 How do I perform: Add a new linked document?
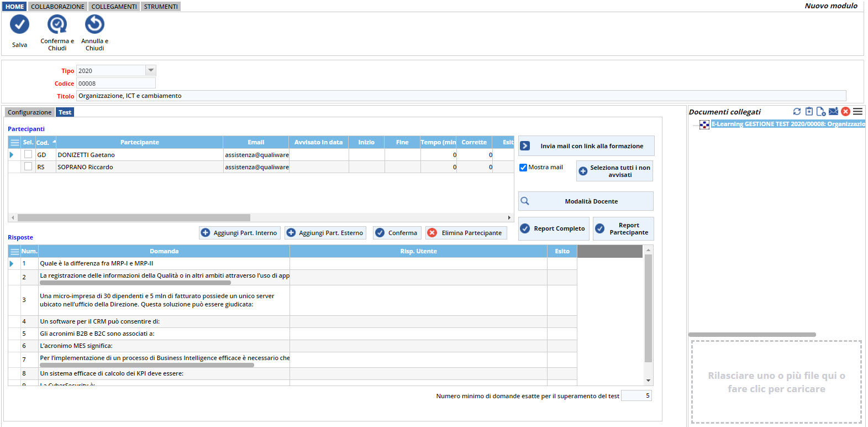point(821,112)
